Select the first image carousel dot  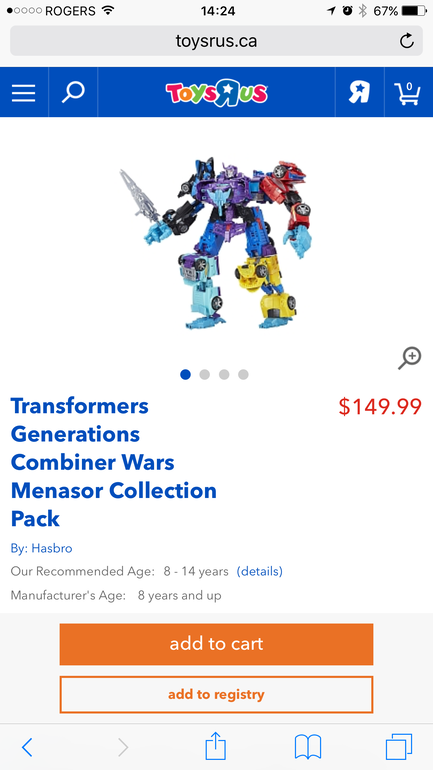[x=185, y=375]
